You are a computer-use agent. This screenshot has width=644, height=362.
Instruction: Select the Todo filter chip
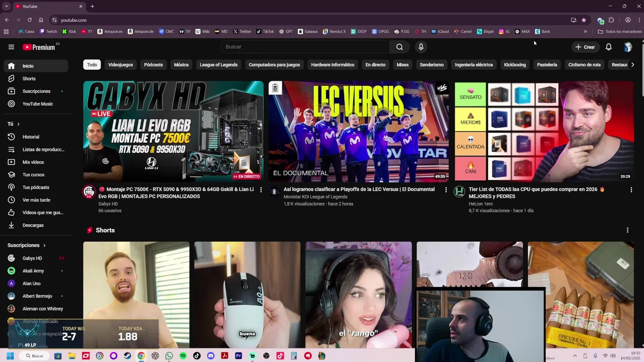[x=92, y=65]
